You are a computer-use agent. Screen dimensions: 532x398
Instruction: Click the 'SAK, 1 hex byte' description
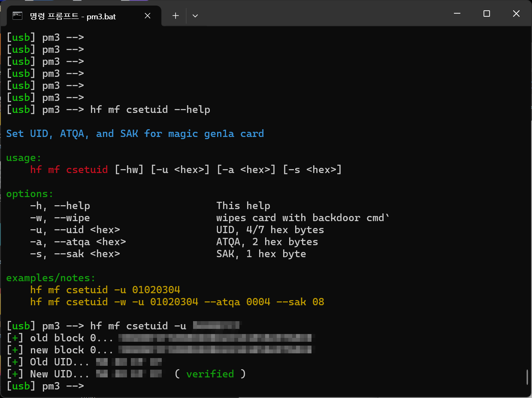tap(261, 254)
